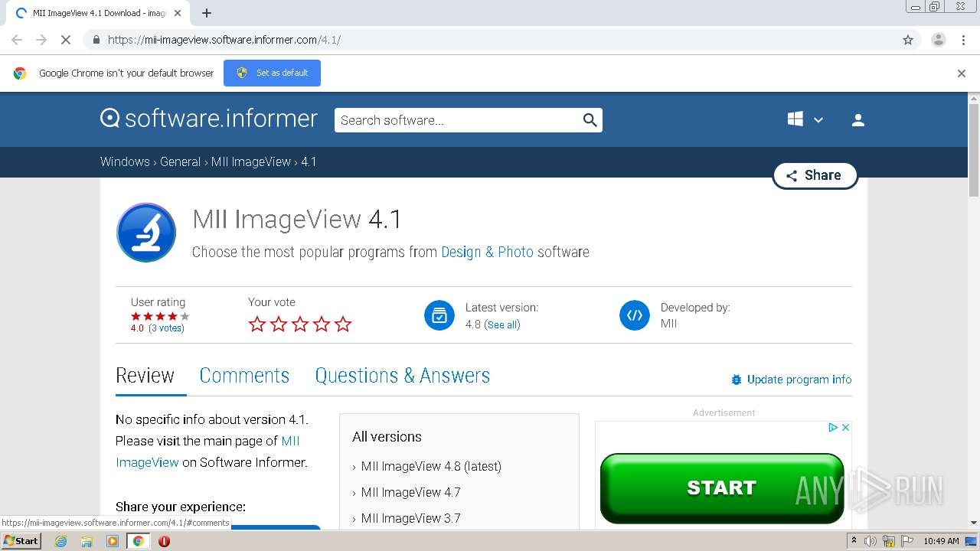
Task: Stop page loading in Chrome
Action: tap(66, 40)
